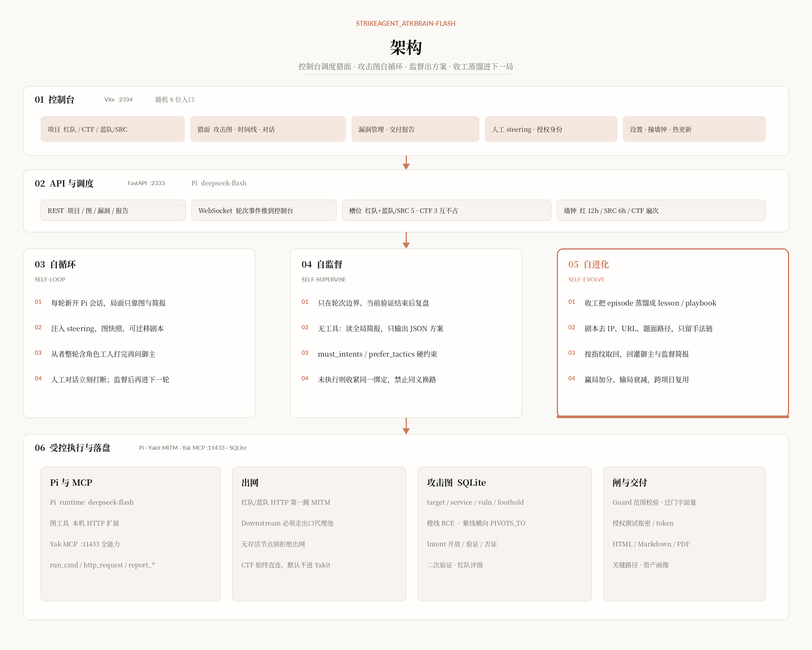
Task: Click the 架构 main title
Action: tap(406, 48)
